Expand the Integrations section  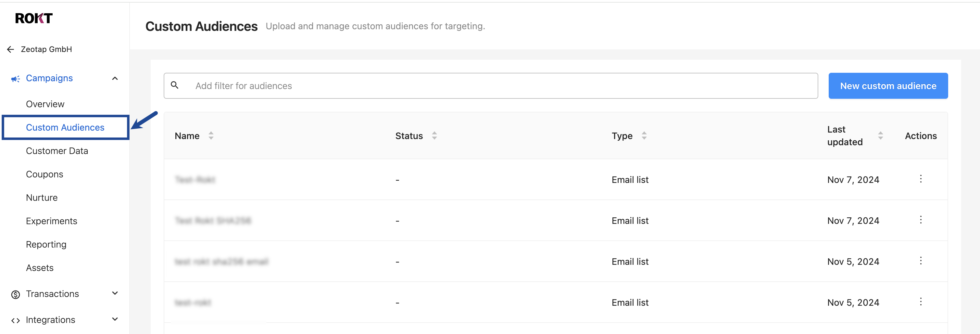[x=115, y=319]
